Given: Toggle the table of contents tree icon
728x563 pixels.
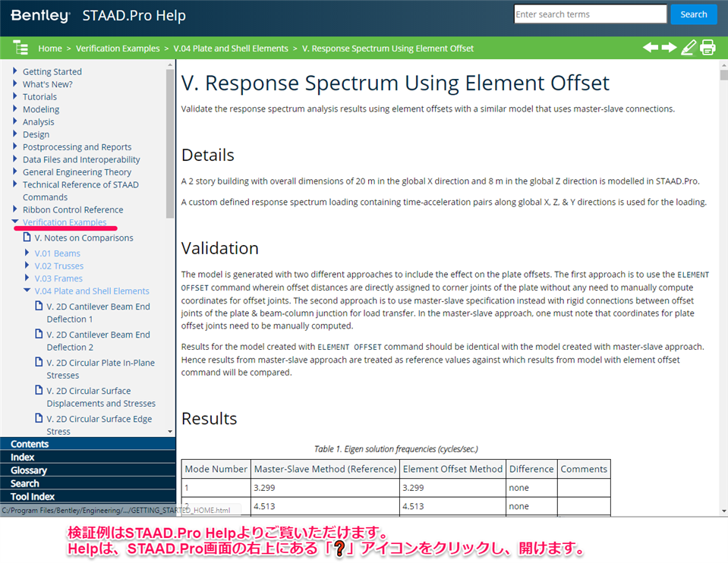Looking at the screenshot, I should coord(20,48).
